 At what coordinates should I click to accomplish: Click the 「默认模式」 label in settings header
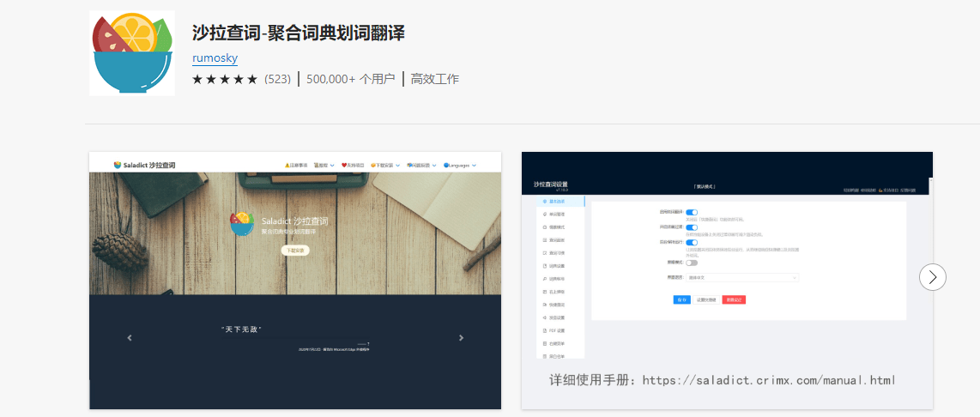coord(704,187)
